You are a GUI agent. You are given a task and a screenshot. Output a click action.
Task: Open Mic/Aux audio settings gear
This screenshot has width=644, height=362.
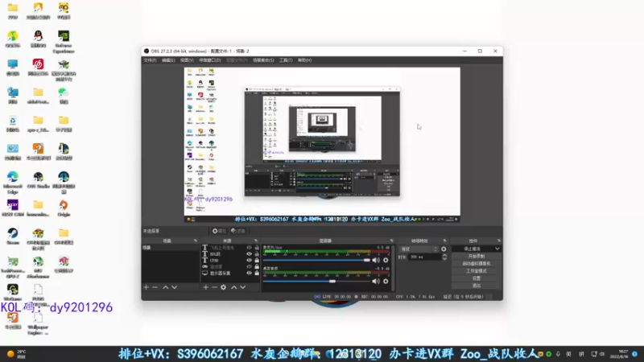(x=386, y=260)
